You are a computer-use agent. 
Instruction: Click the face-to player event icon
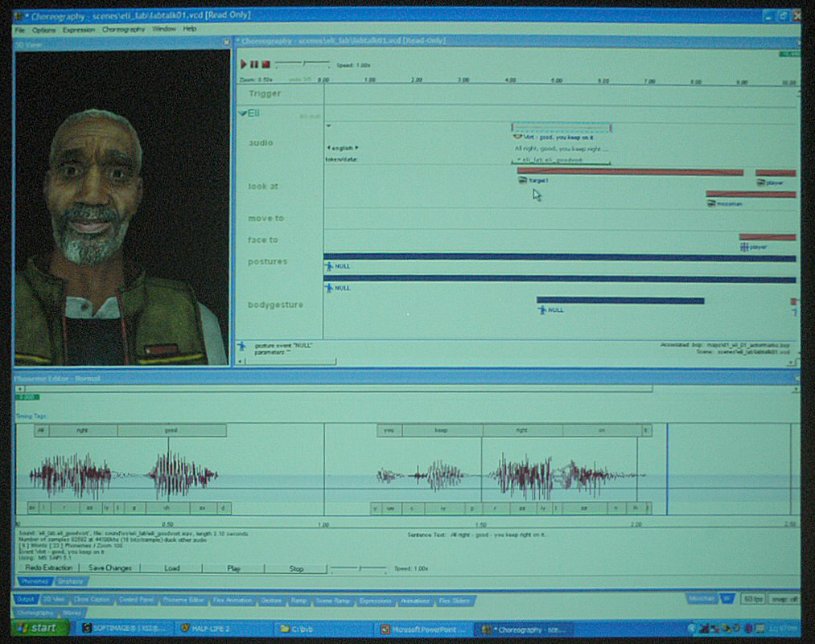744,247
